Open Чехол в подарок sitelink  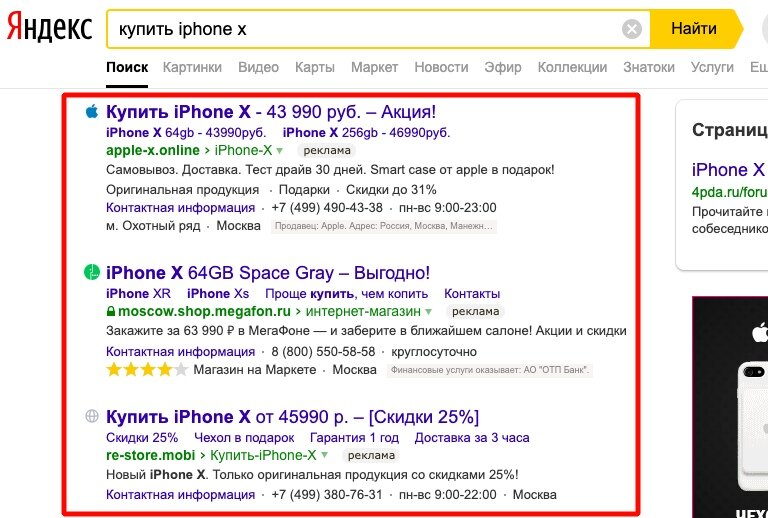point(244,438)
